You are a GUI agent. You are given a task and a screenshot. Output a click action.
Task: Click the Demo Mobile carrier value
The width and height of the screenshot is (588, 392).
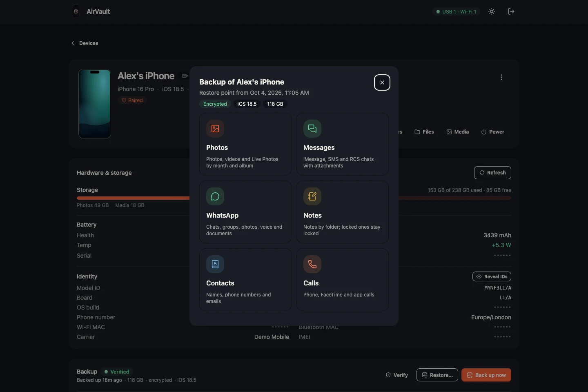[x=272, y=337]
